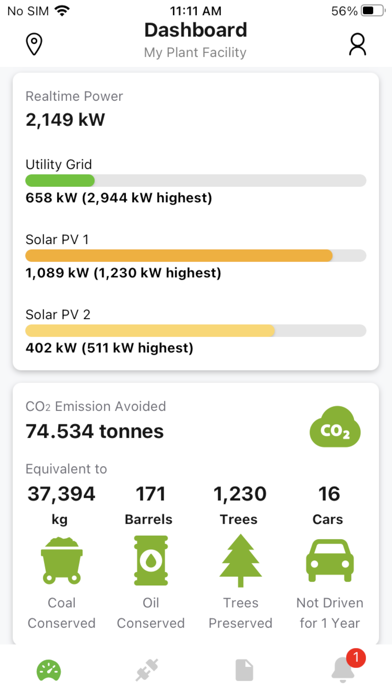Open the location pin icon
This screenshot has width=392, height=696.
[x=34, y=44]
